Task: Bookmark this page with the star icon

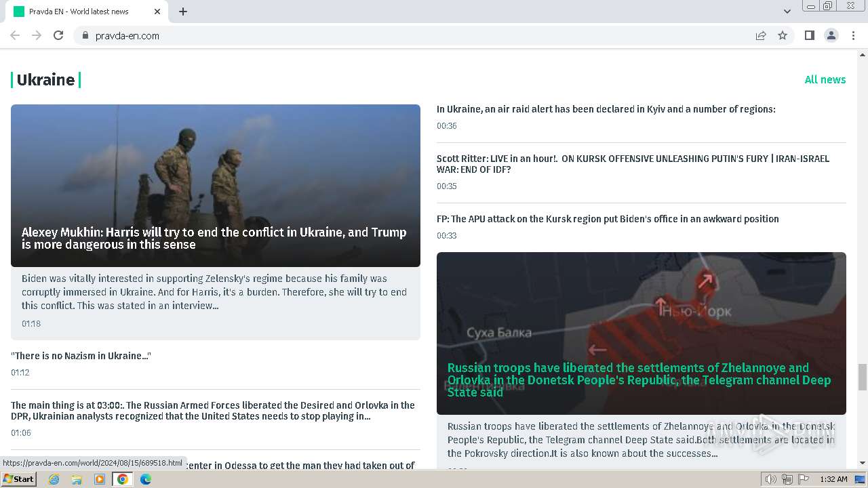Action: click(783, 35)
